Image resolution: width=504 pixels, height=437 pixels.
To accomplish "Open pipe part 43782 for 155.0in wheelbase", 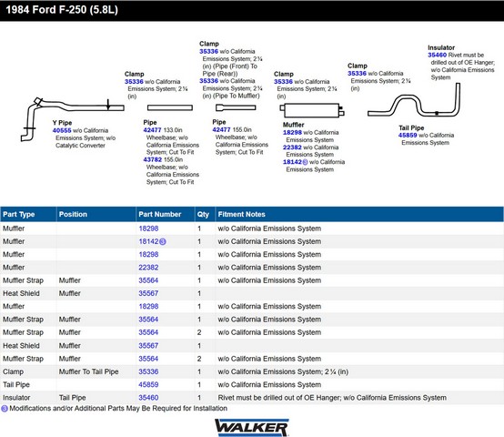I will click(x=152, y=159).
